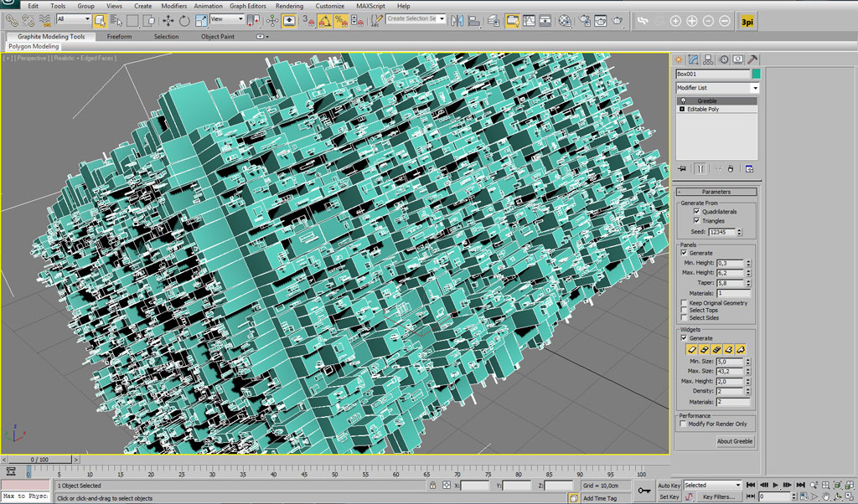858x504 pixels.
Task: Toggle the 3D Snaps icon
Action: click(308, 21)
